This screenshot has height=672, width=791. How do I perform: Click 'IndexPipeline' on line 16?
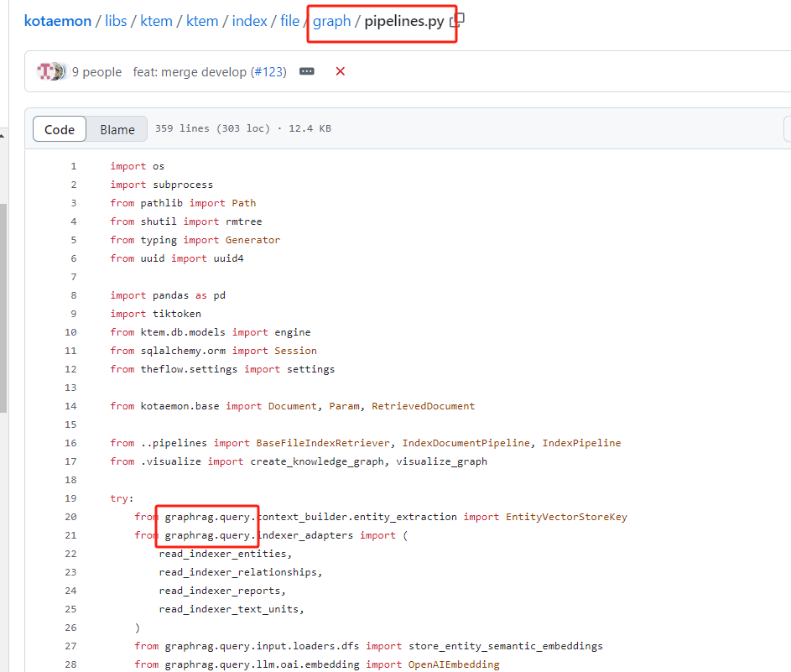coord(581,443)
